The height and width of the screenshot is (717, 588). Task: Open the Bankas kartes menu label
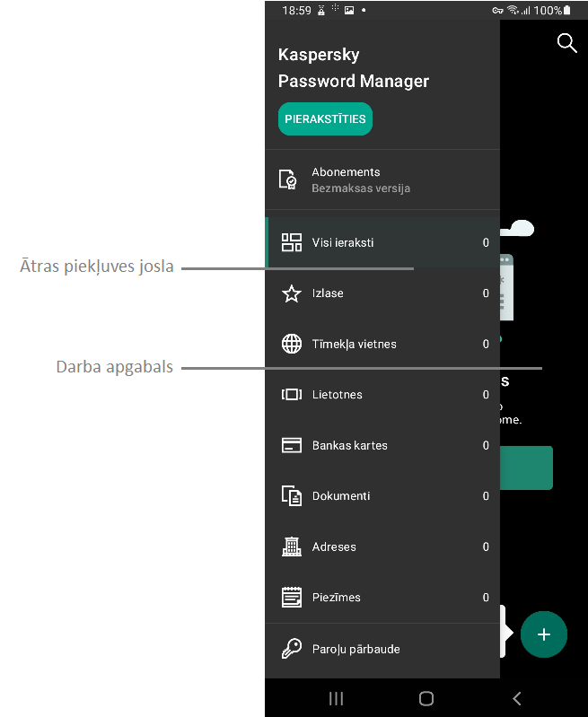click(349, 445)
